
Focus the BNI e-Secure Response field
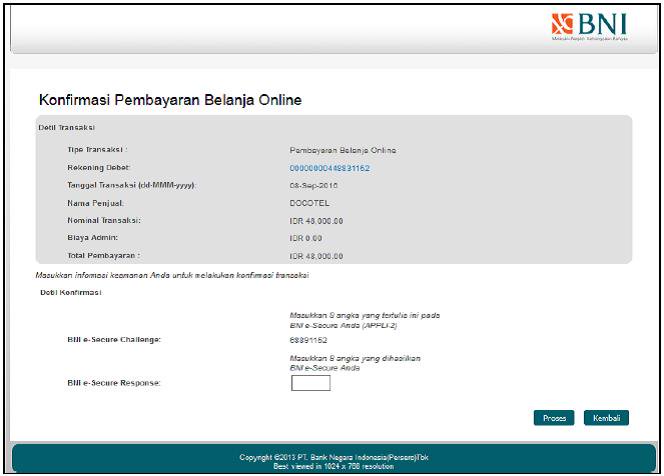point(310,382)
